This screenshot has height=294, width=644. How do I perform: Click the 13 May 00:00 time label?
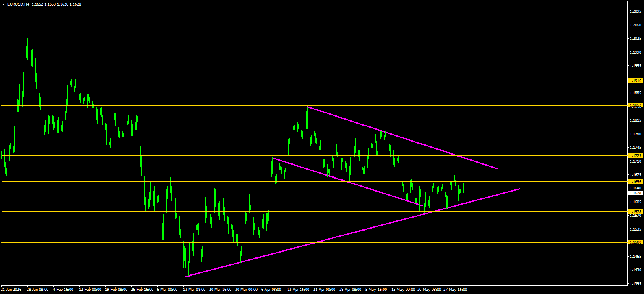pyautogui.click(x=403, y=290)
